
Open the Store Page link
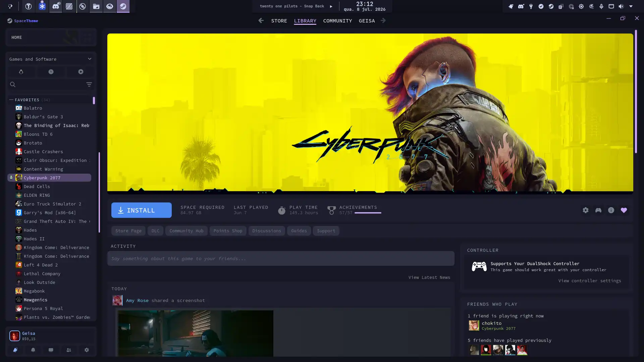coord(128,231)
